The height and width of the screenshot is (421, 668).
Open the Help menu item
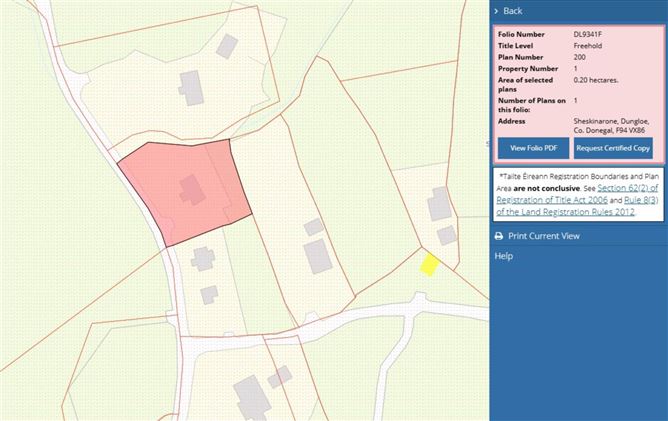click(x=504, y=256)
